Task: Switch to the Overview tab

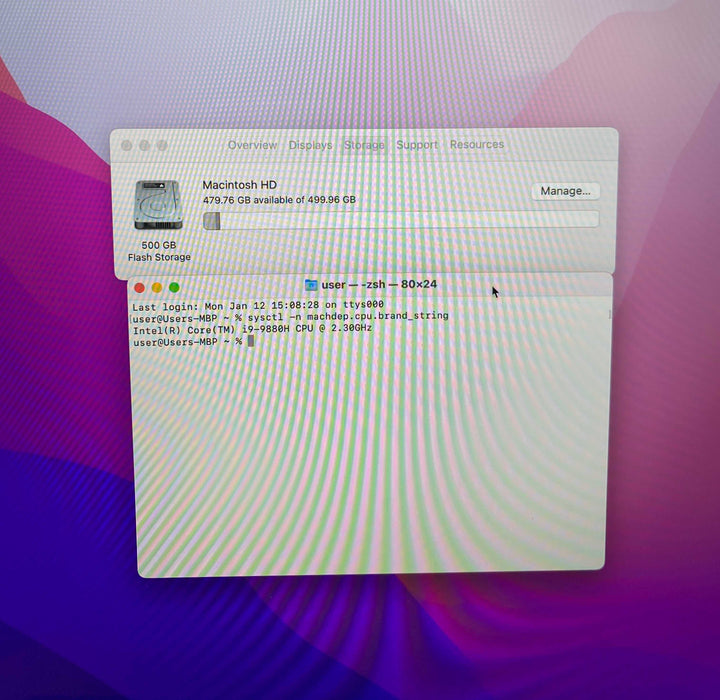Action: coord(253,145)
